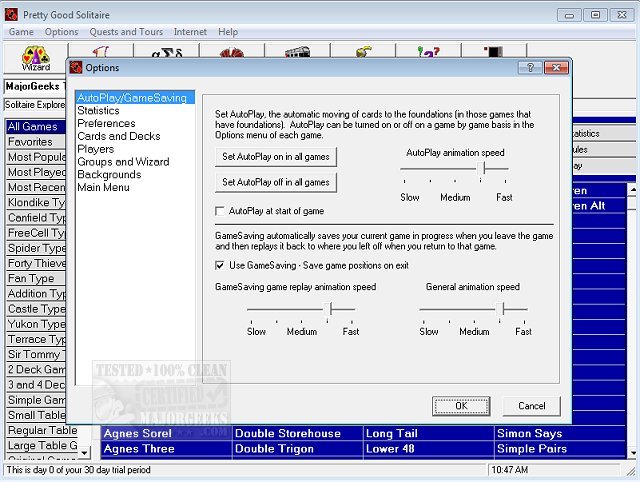Confirm options with the OK button
Image resolution: width=640 pixels, height=482 pixels.
tap(461, 406)
